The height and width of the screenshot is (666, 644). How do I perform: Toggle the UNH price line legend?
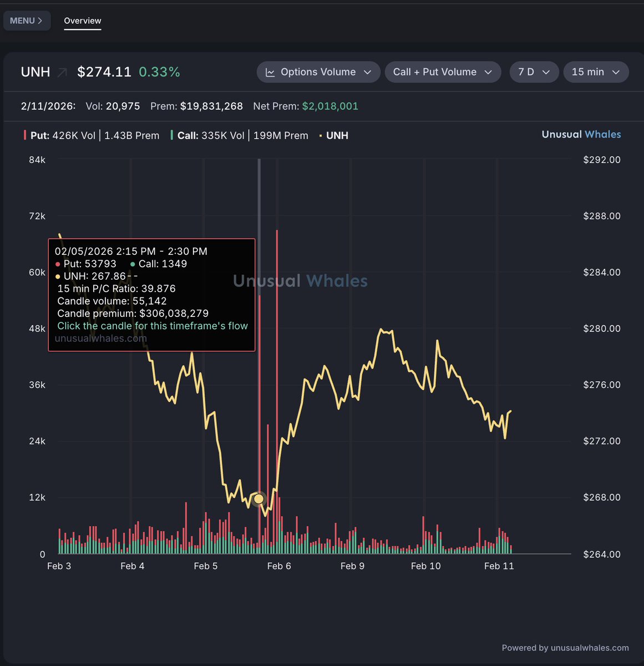pyautogui.click(x=334, y=135)
